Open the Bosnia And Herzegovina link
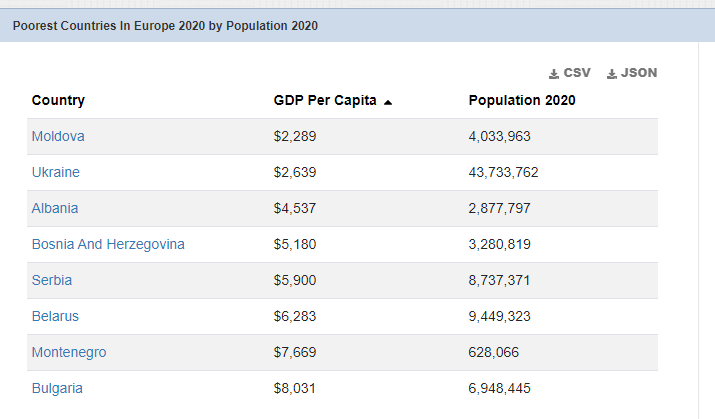 (x=108, y=244)
